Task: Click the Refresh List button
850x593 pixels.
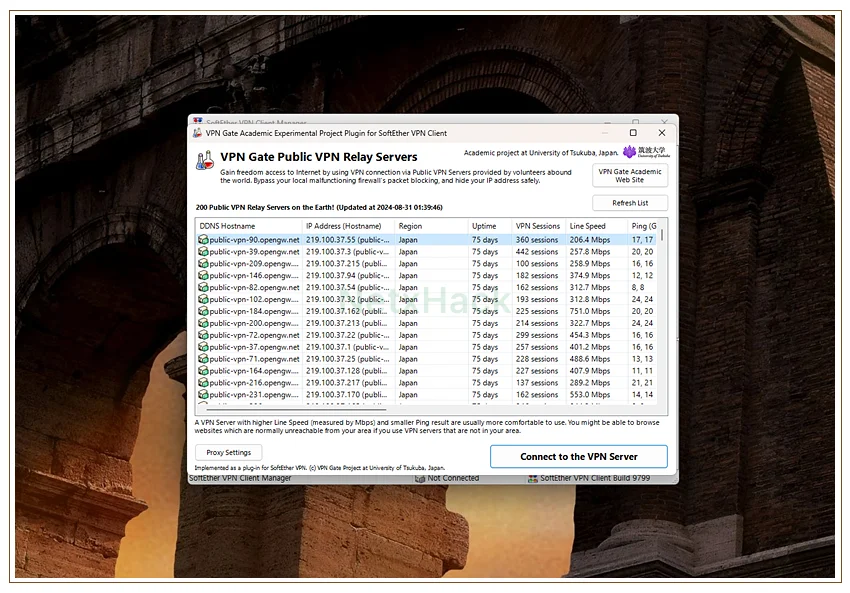Action: tap(630, 203)
